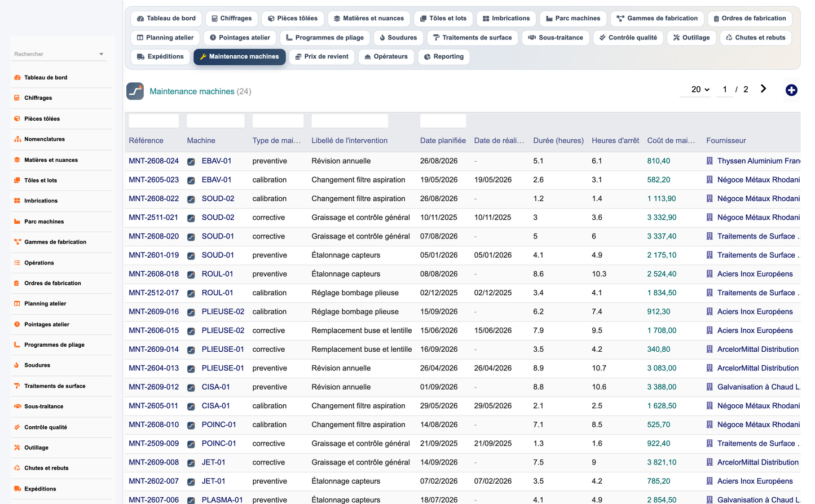Click cost value 3 821,10
The width and height of the screenshot is (815, 504).
pos(662,462)
